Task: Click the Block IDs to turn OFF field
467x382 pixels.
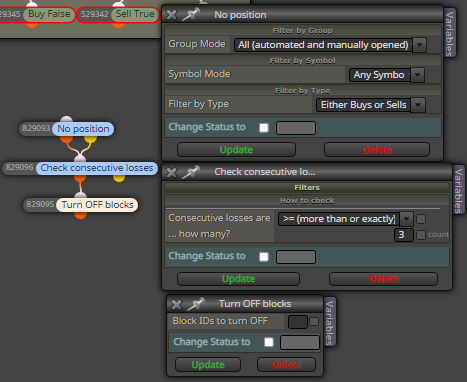Action: tap(298, 322)
